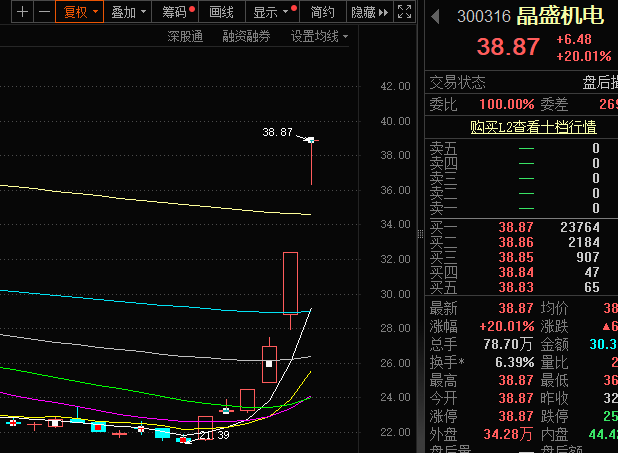
Task: Click the large red candlestick near 30.00
Action: click(x=290, y=282)
